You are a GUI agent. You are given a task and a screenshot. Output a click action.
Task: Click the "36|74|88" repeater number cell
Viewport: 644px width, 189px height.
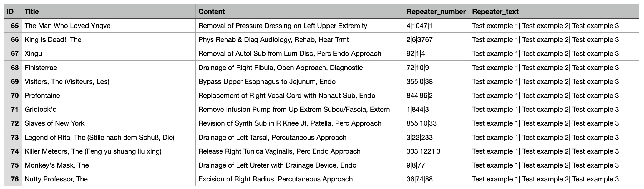(x=419, y=179)
